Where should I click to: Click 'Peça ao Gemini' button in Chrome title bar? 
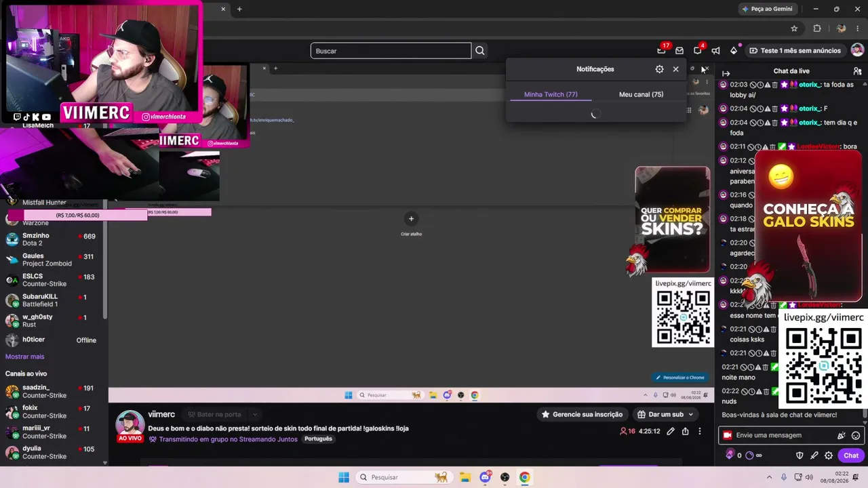[x=767, y=9]
